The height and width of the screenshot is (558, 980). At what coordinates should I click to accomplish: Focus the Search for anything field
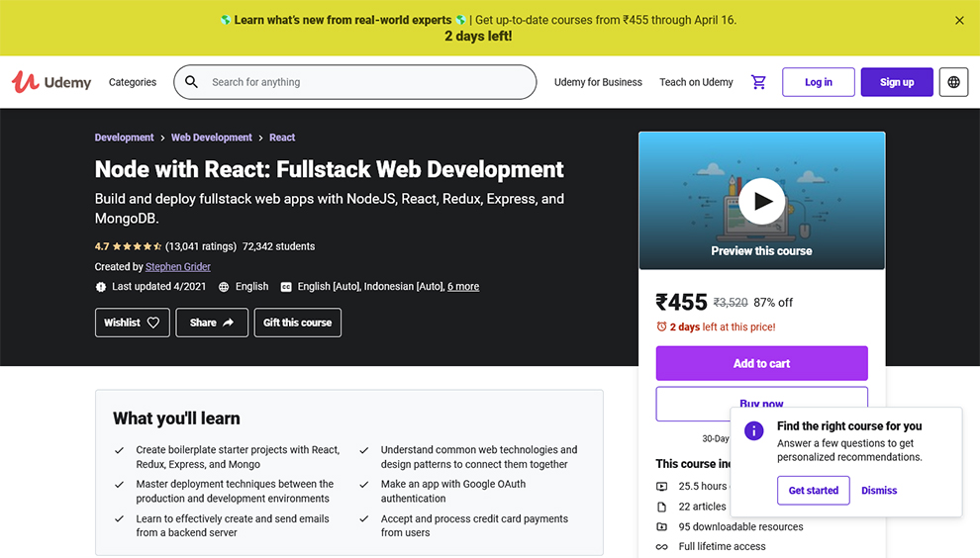[x=355, y=82]
